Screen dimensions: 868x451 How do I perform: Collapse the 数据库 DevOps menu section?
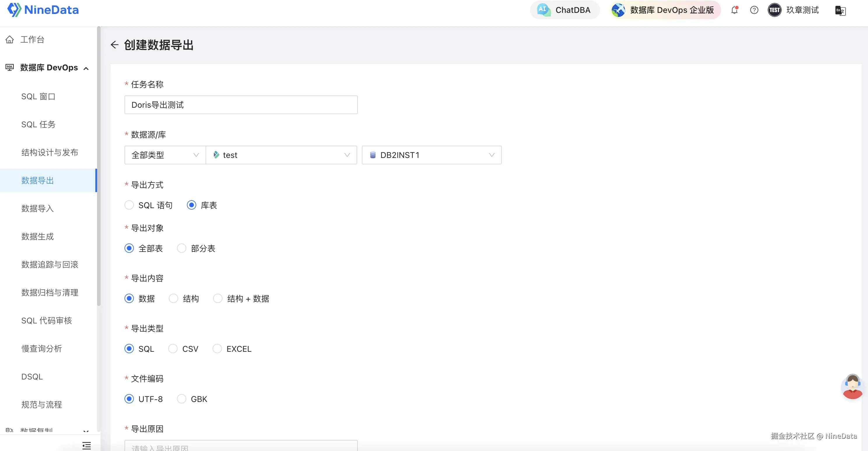pyautogui.click(x=86, y=69)
